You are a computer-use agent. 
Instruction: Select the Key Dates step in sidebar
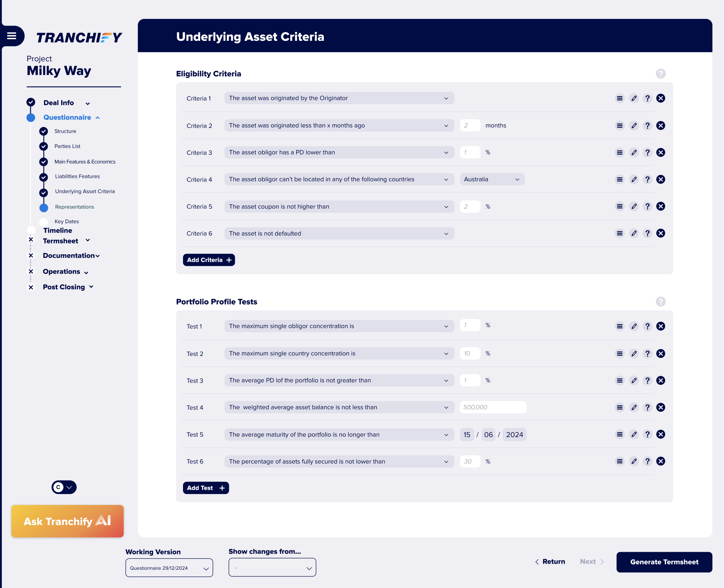coord(66,222)
